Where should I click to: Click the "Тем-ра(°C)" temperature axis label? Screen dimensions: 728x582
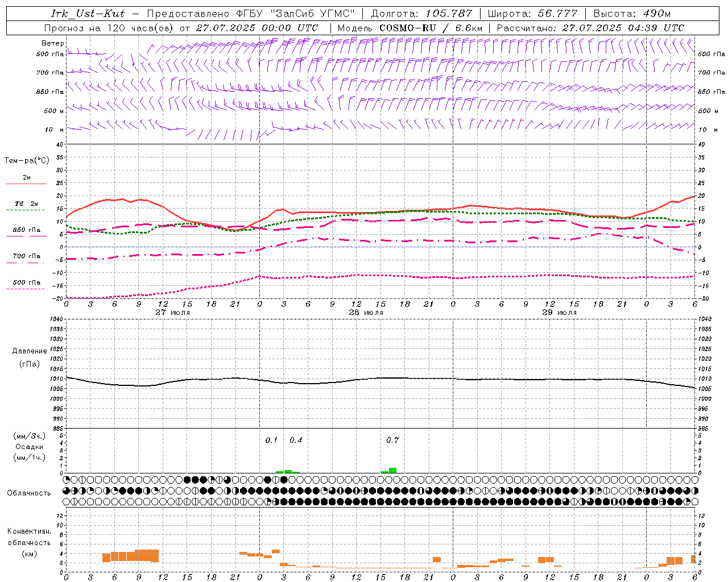tap(27, 160)
